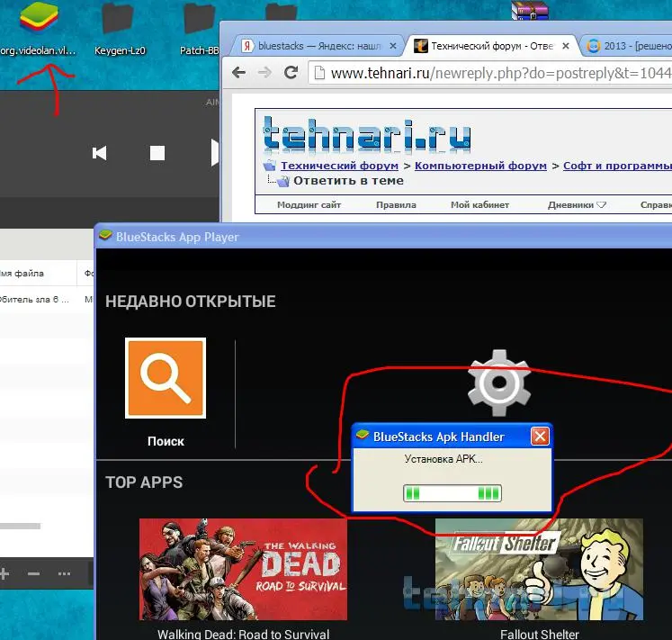Click the Установка APK status text
Viewport: 672px width, 640px height.
pos(444,459)
